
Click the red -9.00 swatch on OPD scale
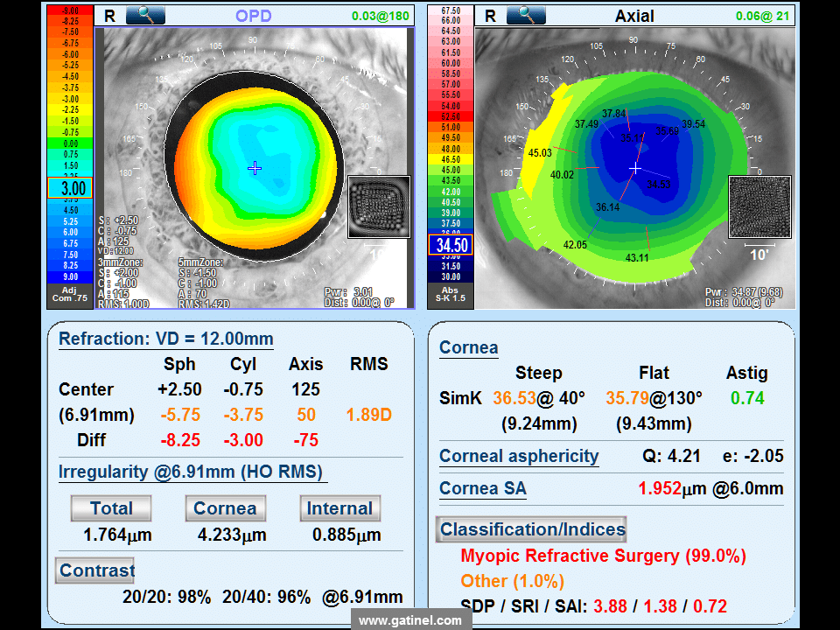(70, 10)
